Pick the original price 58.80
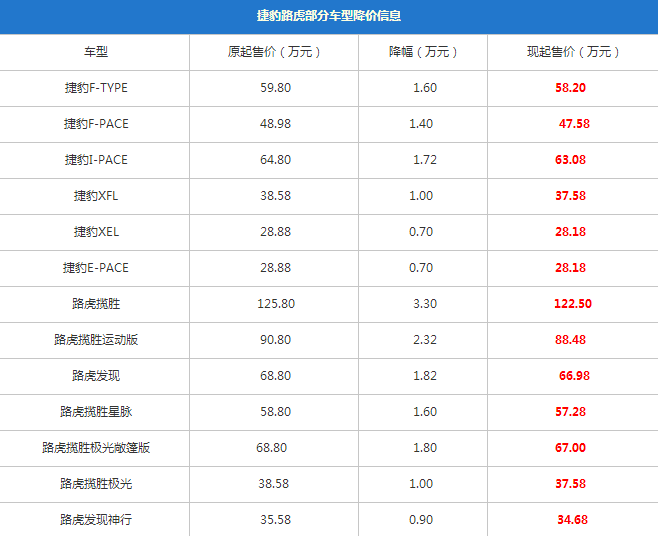The image size is (658, 536). [x=275, y=412]
